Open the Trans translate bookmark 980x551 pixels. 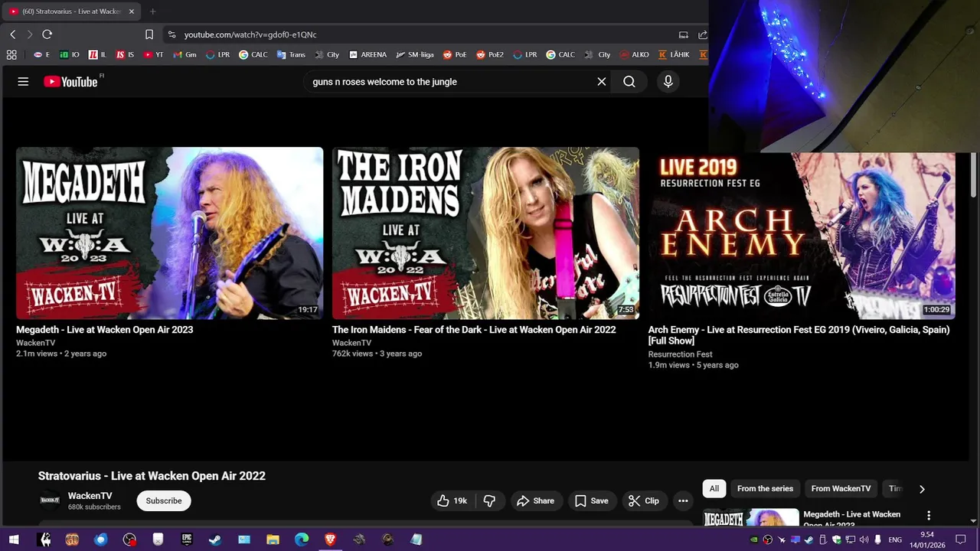point(291,55)
